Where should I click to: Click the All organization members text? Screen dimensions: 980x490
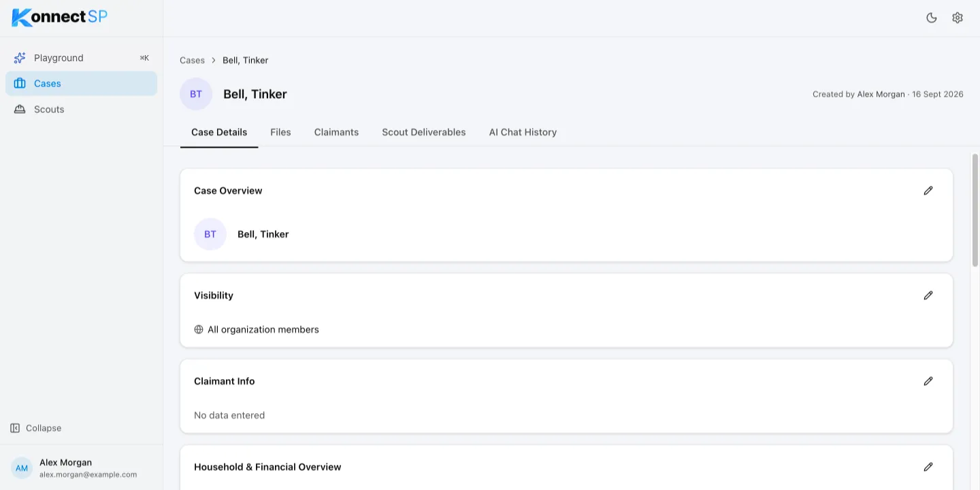coord(263,329)
